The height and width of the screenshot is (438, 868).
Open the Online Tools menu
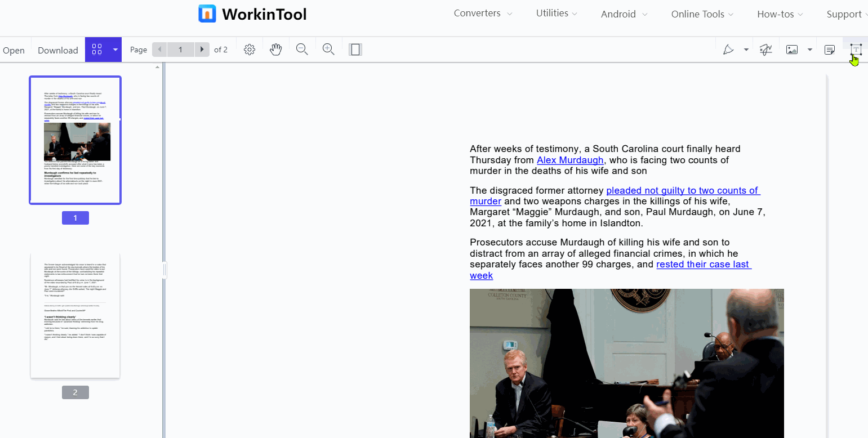[x=702, y=14]
